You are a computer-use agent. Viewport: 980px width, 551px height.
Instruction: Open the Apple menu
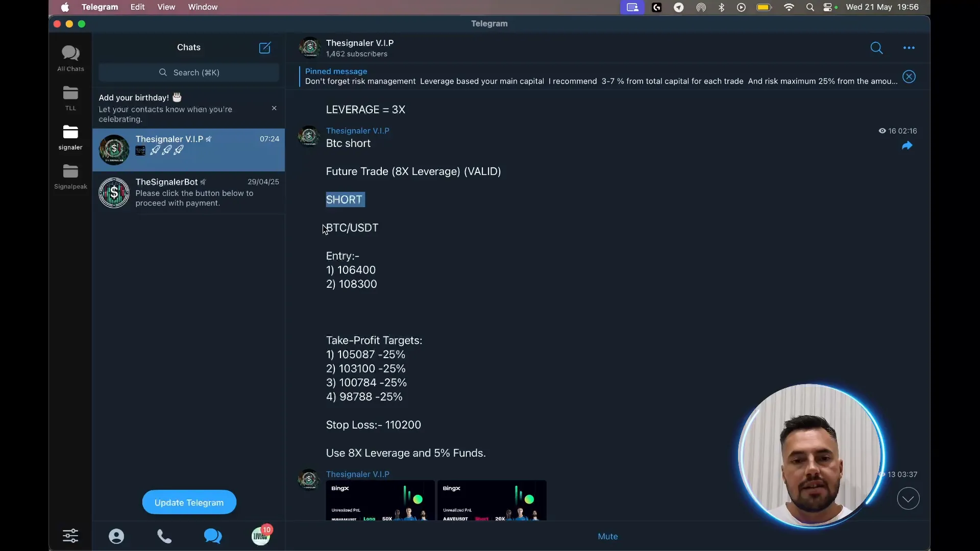coord(65,7)
